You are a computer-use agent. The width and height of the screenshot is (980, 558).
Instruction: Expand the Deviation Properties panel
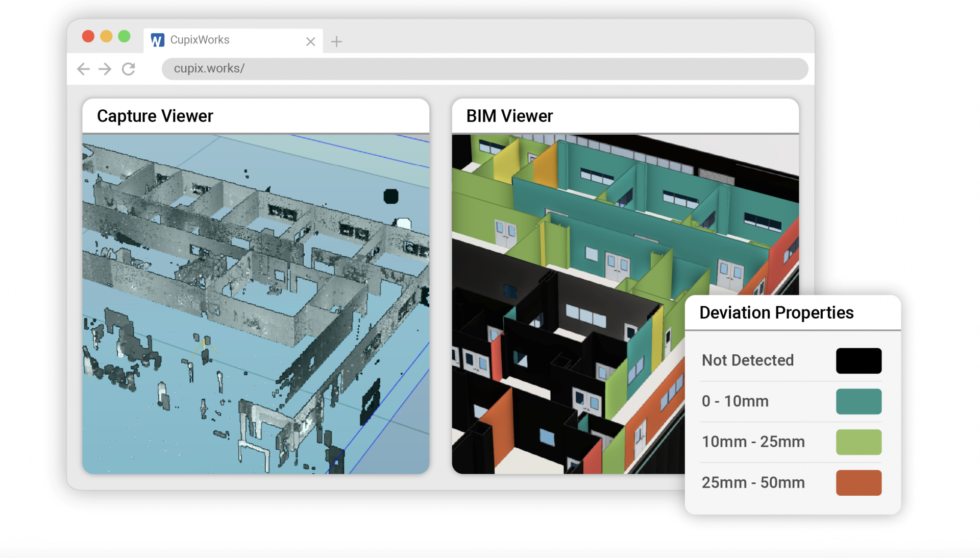(776, 312)
